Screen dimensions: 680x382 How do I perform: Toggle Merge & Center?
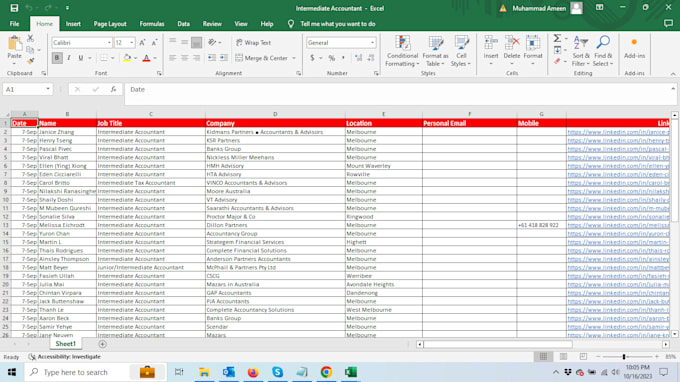pyautogui.click(x=262, y=58)
